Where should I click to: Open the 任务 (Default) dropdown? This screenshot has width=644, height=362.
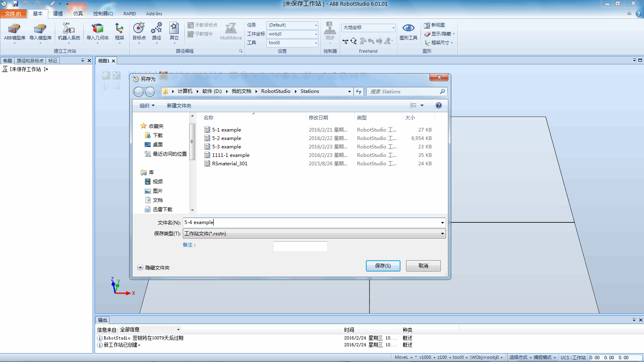316,25
